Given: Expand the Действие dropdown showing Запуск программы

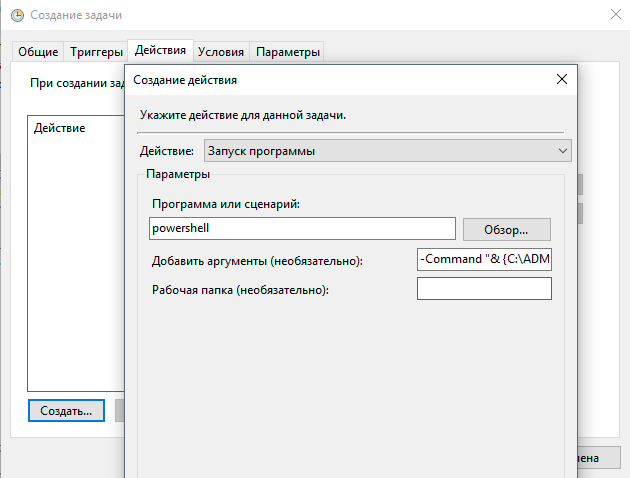Looking at the screenshot, I should [387, 151].
